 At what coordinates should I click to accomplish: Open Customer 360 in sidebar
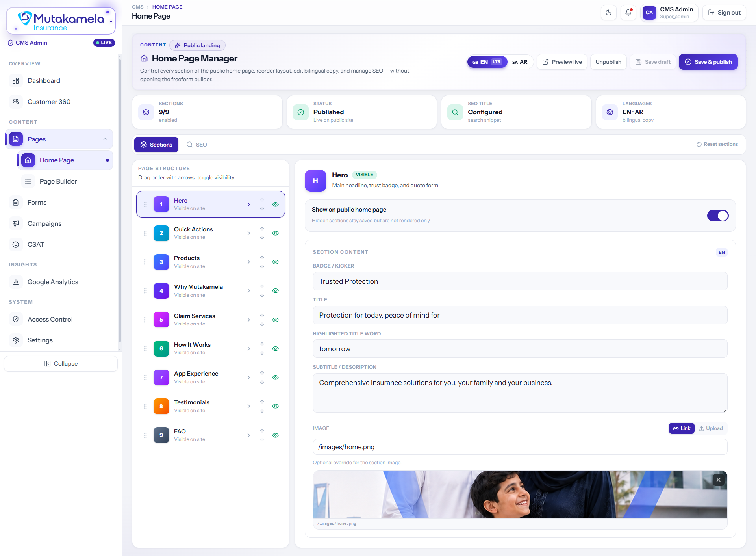[x=59, y=102]
